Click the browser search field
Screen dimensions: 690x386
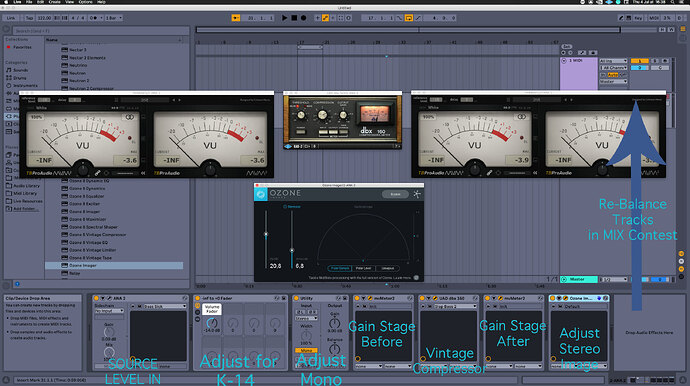click(101, 31)
